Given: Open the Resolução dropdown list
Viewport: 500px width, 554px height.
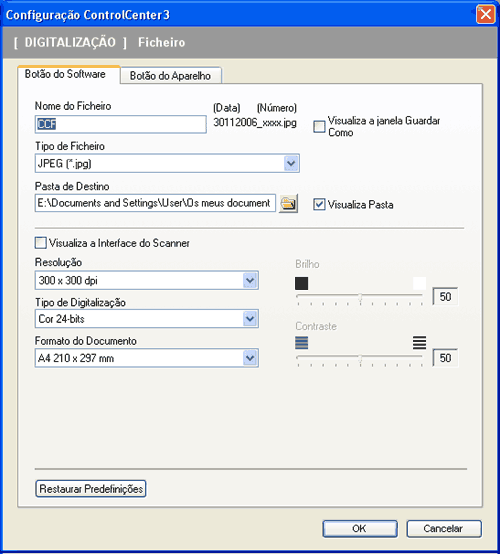Looking at the screenshot, I should click(x=250, y=281).
